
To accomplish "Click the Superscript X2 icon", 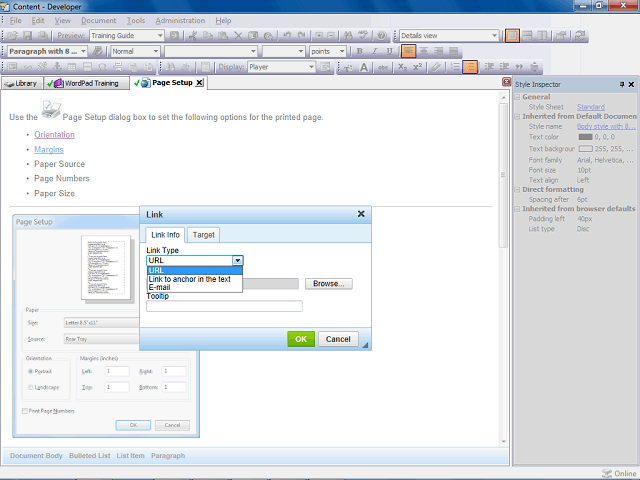I will pos(417,67).
